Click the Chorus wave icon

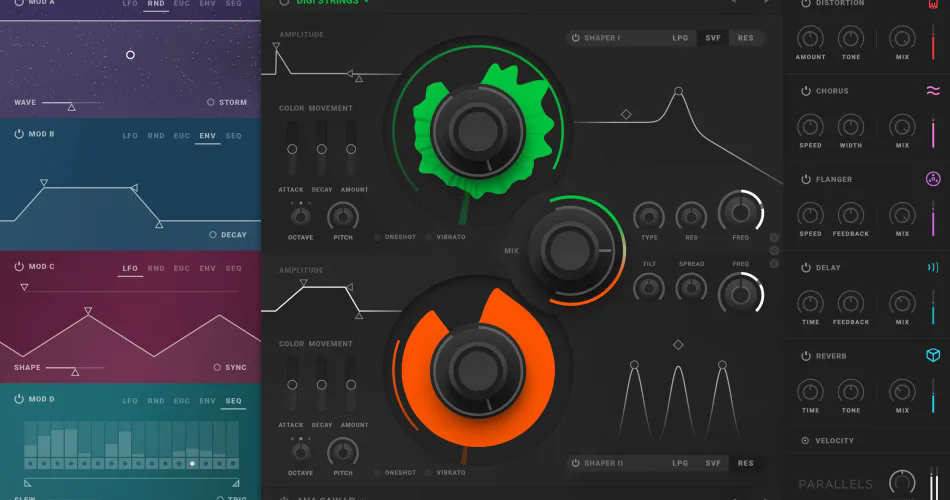tap(932, 91)
